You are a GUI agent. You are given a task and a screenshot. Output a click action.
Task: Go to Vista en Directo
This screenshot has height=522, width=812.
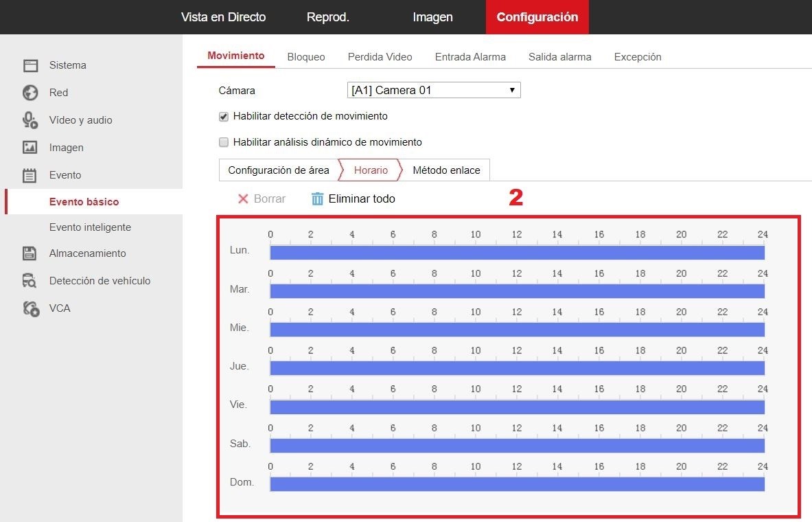pyautogui.click(x=223, y=17)
